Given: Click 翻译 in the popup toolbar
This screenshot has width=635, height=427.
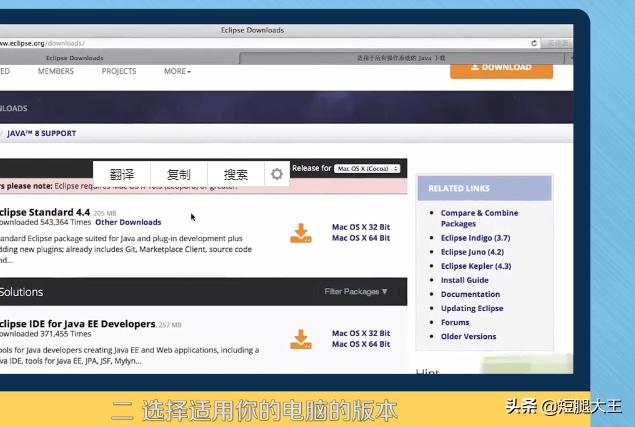Looking at the screenshot, I should coord(122,174).
